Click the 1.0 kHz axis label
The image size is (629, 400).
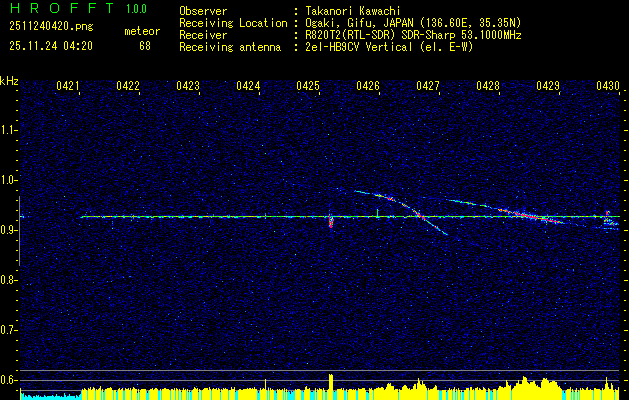(8, 180)
